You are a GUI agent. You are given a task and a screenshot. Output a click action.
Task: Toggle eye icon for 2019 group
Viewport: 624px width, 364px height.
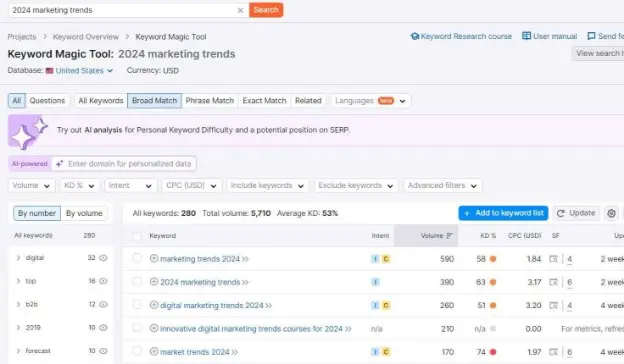103,328
